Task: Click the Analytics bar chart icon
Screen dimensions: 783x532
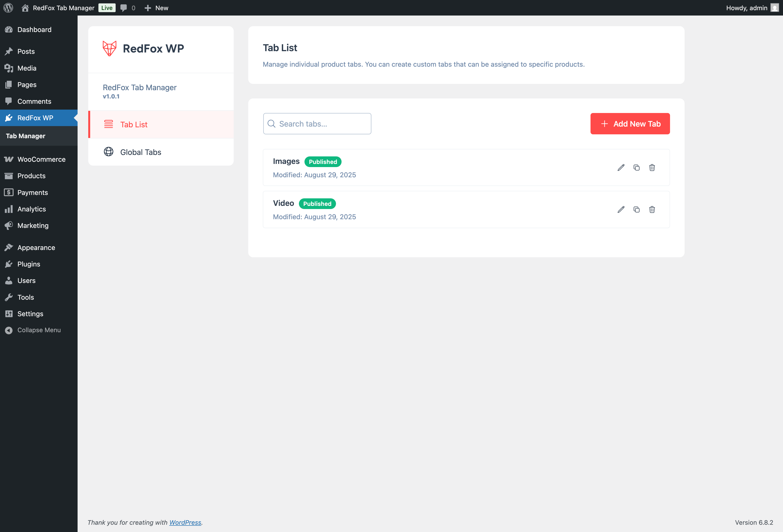Action: [x=9, y=209]
